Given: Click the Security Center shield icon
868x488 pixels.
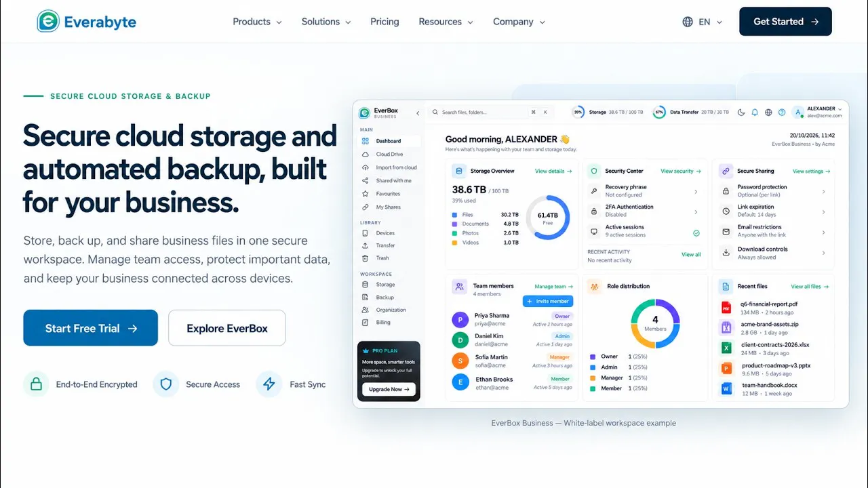Looking at the screenshot, I should click(x=593, y=171).
